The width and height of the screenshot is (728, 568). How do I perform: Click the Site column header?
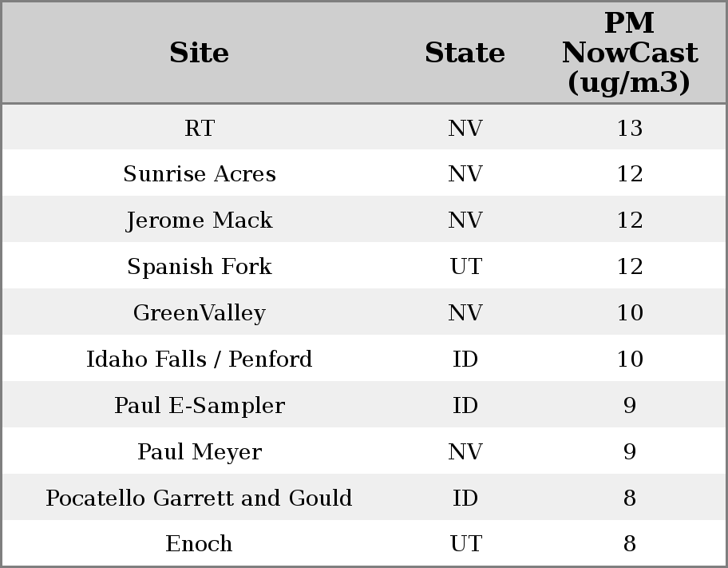[x=200, y=53]
